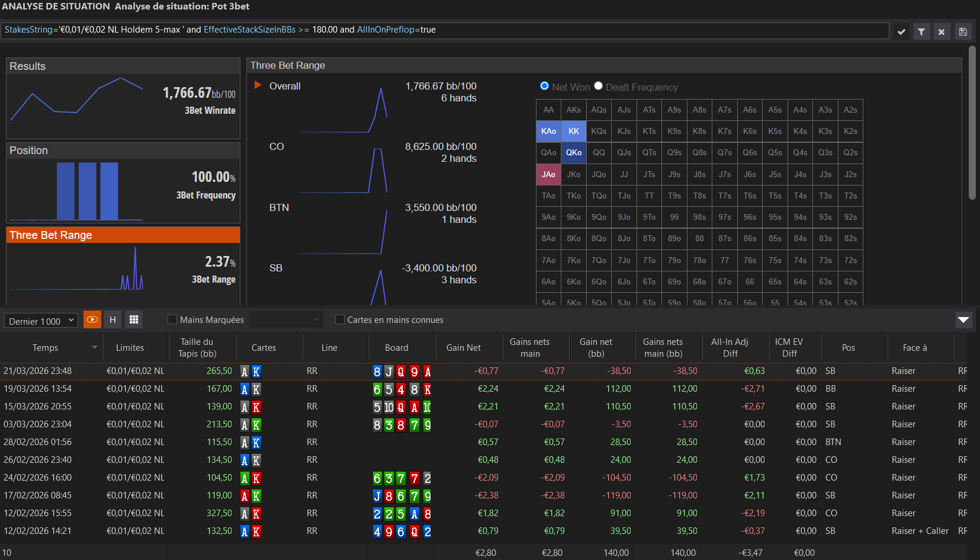This screenshot has height=560, width=980.
Task: Switch to the grid view icon
Action: pos(134,320)
